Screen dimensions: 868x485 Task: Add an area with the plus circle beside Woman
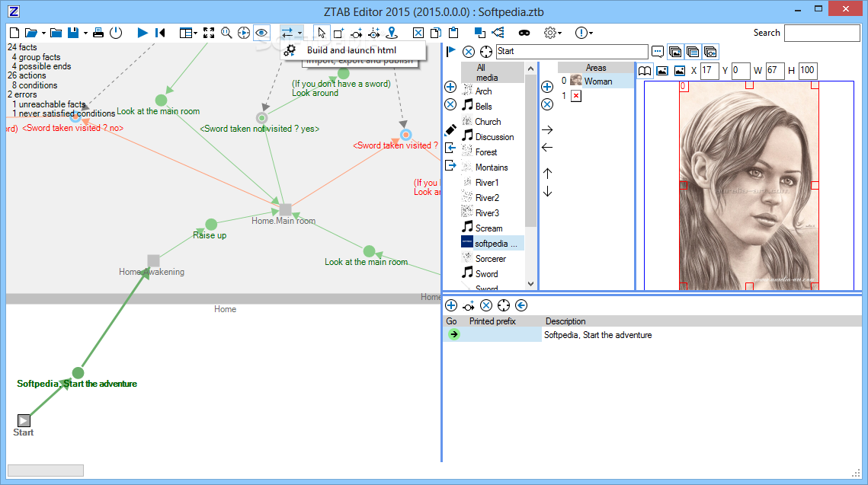(547, 87)
